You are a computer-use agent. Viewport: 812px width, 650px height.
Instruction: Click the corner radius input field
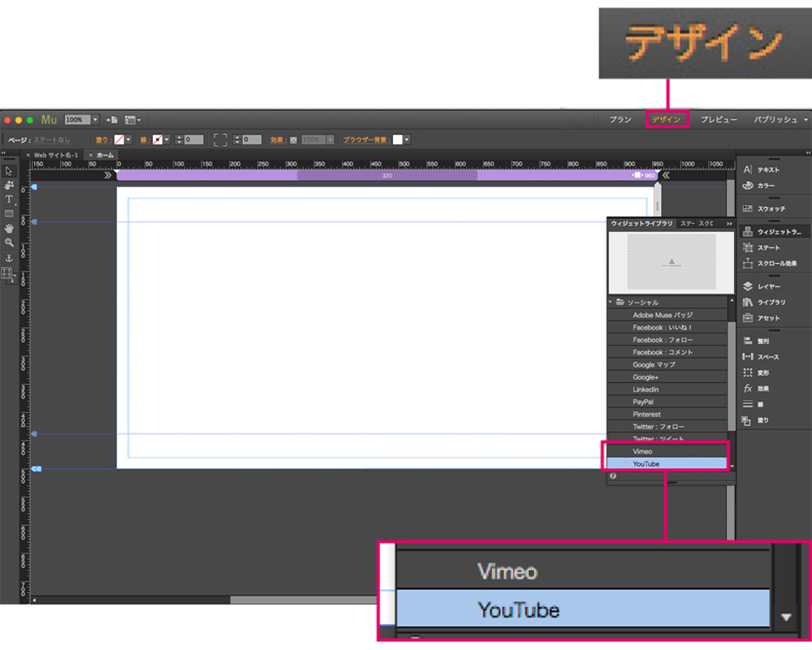click(252, 140)
